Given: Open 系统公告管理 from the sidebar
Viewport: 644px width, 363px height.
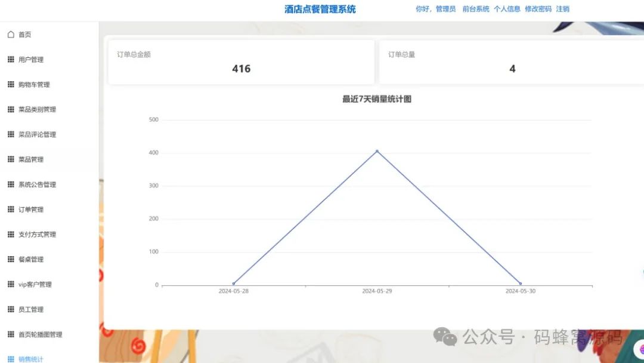Looking at the screenshot, I should point(37,184).
